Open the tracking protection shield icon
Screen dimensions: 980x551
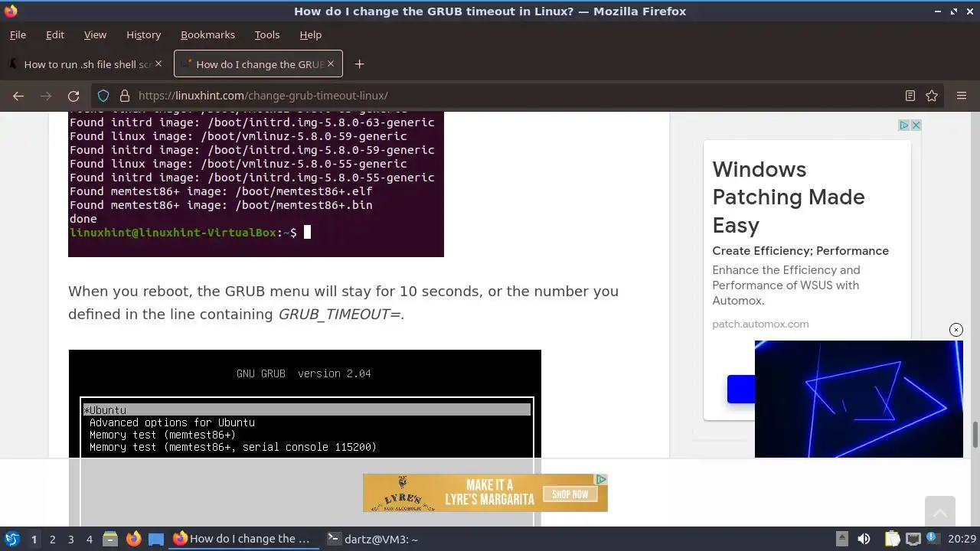point(104,96)
